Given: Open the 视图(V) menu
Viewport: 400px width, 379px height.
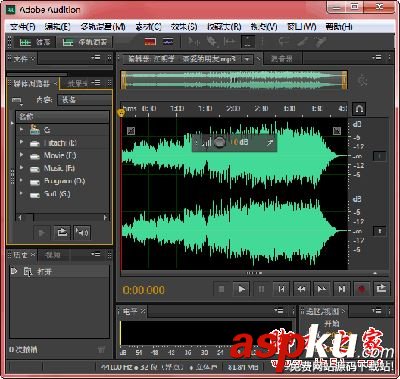Looking at the screenshot, I should [264, 26].
